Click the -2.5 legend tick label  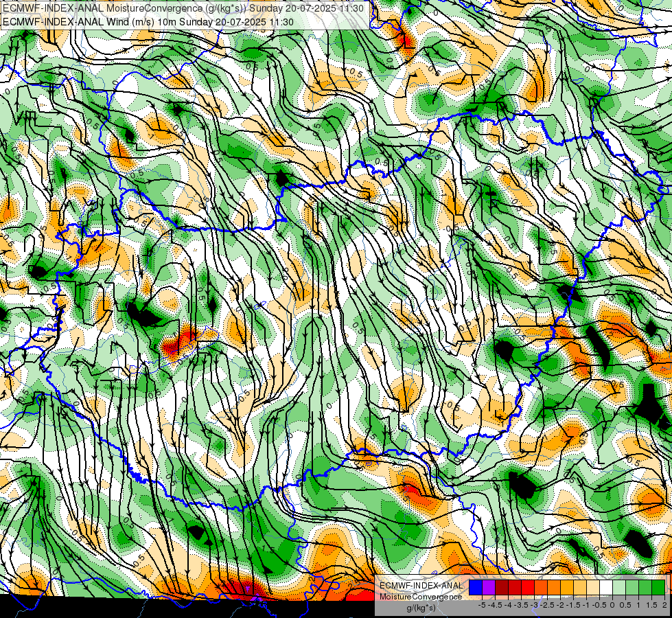click(547, 605)
